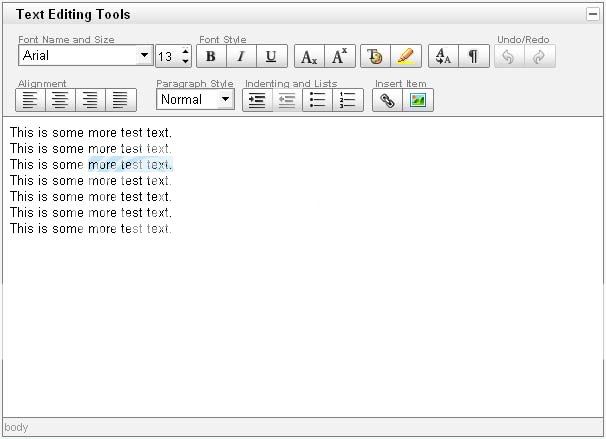Apply superscript formatting
The height and width of the screenshot is (439, 606).
point(340,56)
